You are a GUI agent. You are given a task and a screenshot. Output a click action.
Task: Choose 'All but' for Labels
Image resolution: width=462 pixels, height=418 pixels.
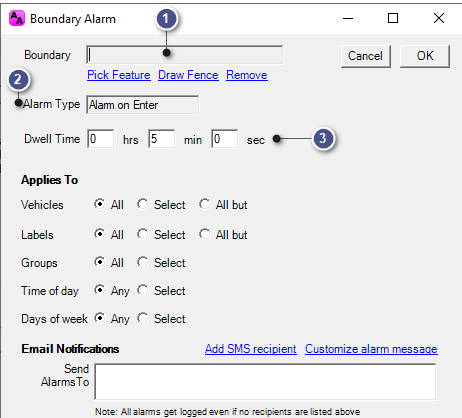point(205,234)
